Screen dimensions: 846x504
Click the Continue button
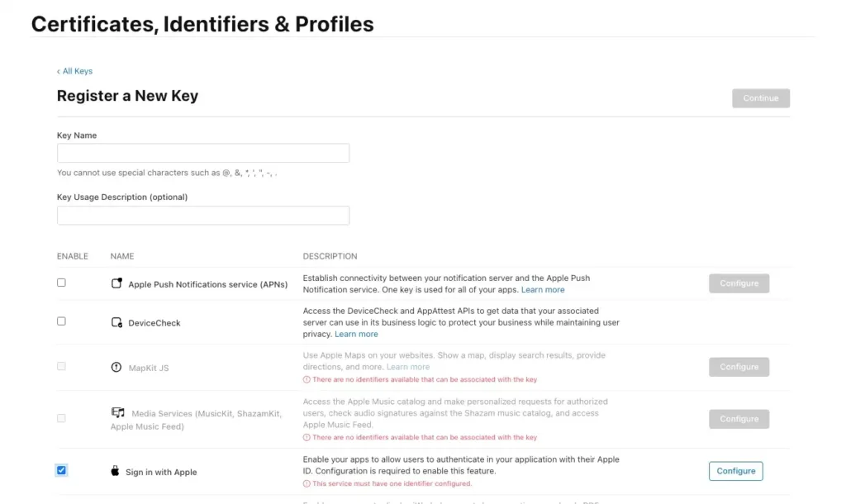click(x=760, y=98)
